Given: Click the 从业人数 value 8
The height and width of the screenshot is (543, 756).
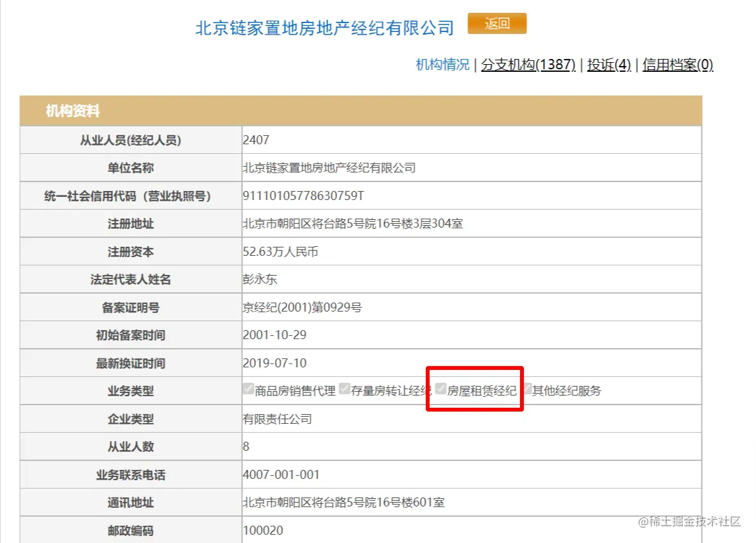Looking at the screenshot, I should click(246, 447).
